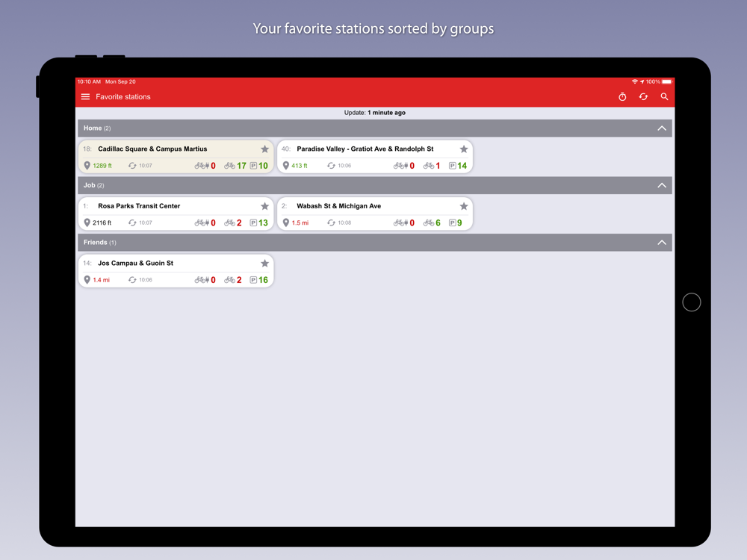Tap parking dock icon on Jos Campau card
This screenshot has height=560, width=747.
pos(253,280)
